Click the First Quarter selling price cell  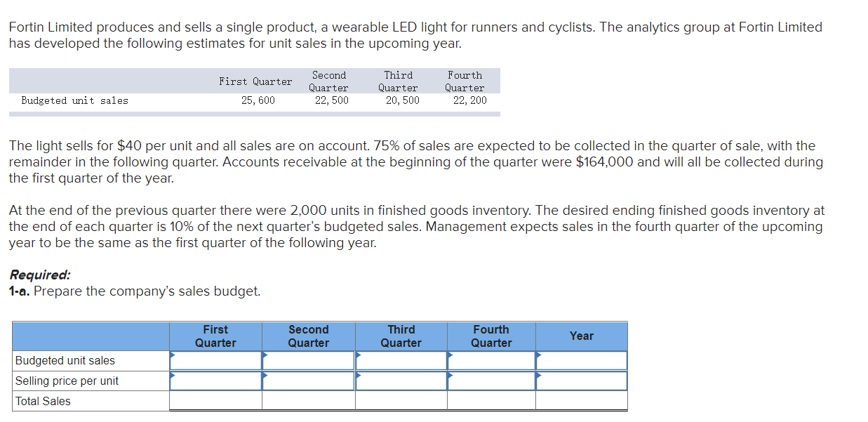(x=215, y=381)
